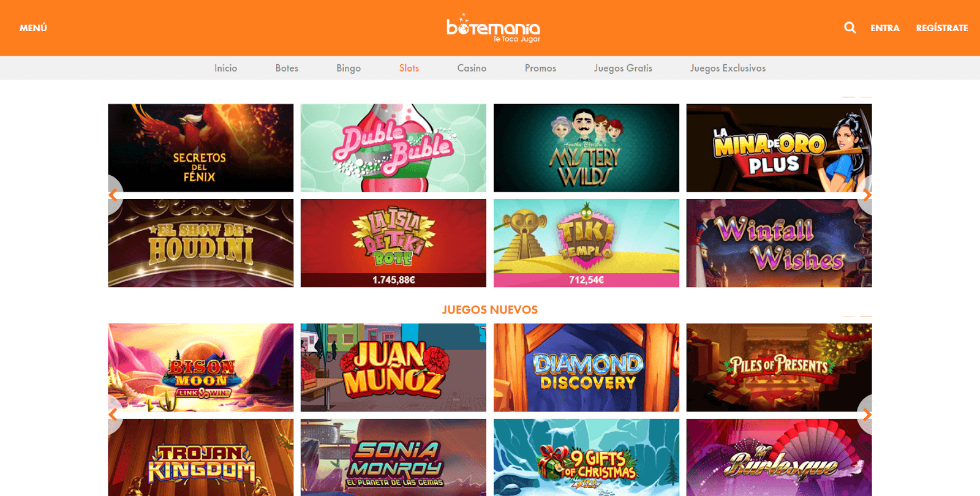This screenshot has height=496, width=980.
Task: Click the REGÍSTRATE button
Action: 942,28
